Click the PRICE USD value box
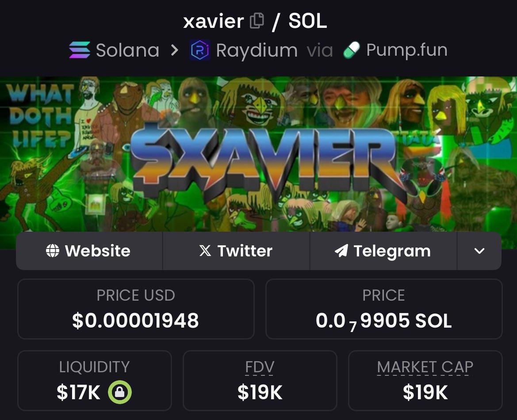Image resolution: width=517 pixels, height=420 pixels. [136, 309]
